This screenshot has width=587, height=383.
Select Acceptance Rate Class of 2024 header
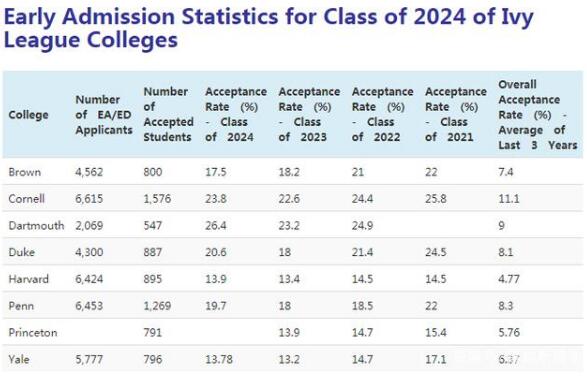click(236, 114)
